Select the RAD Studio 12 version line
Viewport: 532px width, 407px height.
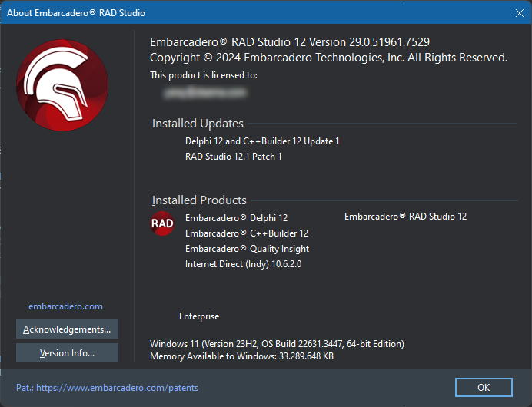pos(290,42)
